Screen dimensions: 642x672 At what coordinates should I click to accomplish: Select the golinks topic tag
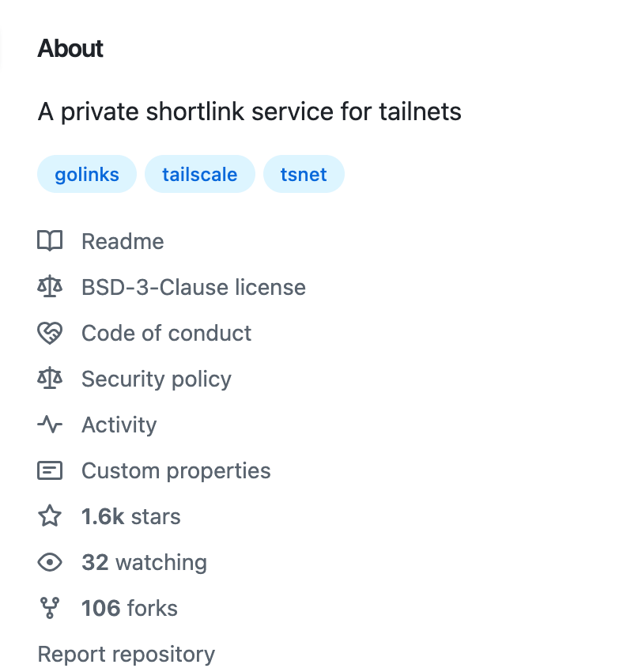(x=87, y=174)
